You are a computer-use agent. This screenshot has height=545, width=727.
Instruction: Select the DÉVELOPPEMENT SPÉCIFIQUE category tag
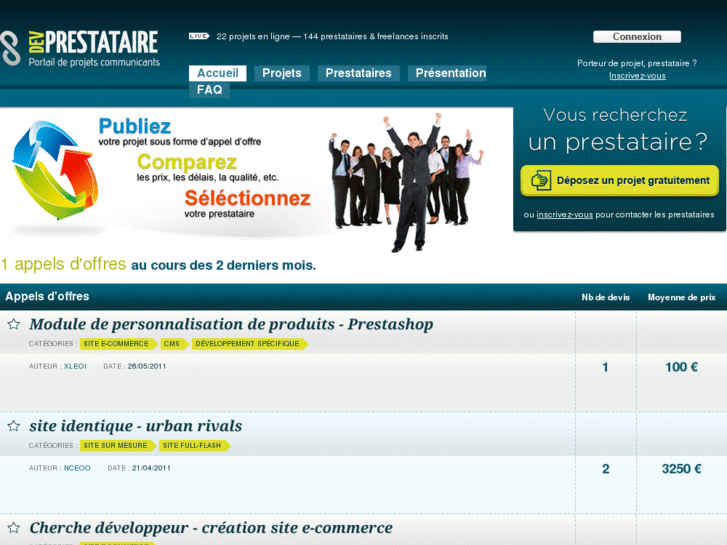click(249, 344)
